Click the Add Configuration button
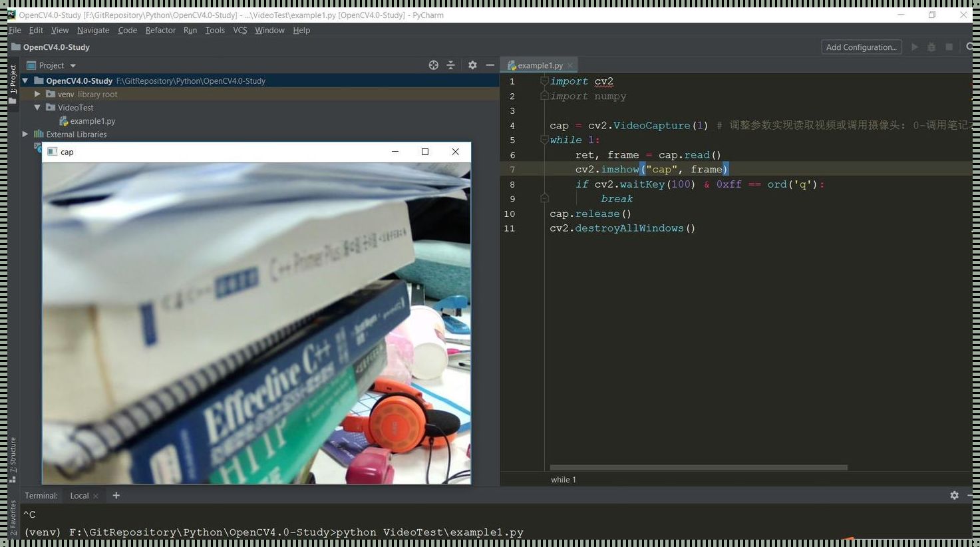This screenshot has height=547, width=980. click(x=862, y=47)
